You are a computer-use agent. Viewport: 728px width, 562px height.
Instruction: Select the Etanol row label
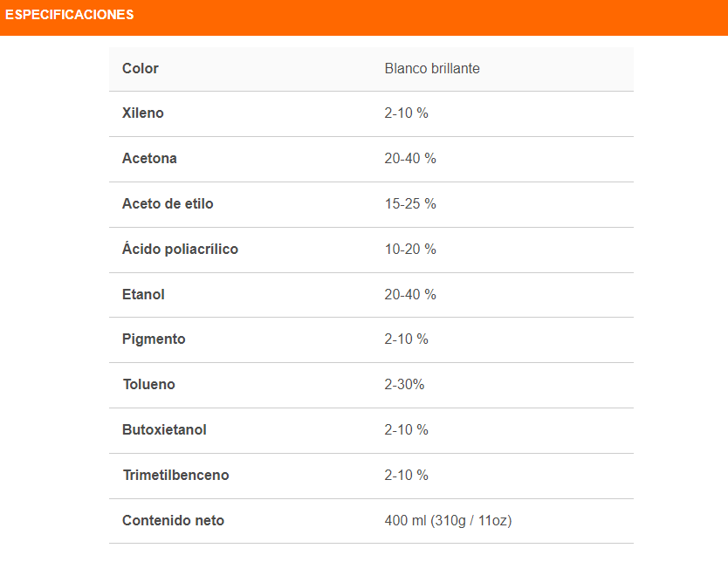(143, 295)
